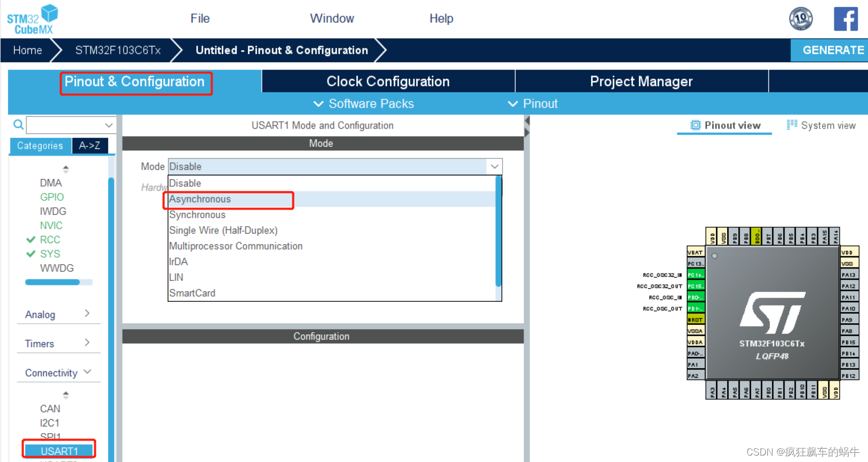
Task: Select Synchronous mode option
Action: click(x=332, y=215)
